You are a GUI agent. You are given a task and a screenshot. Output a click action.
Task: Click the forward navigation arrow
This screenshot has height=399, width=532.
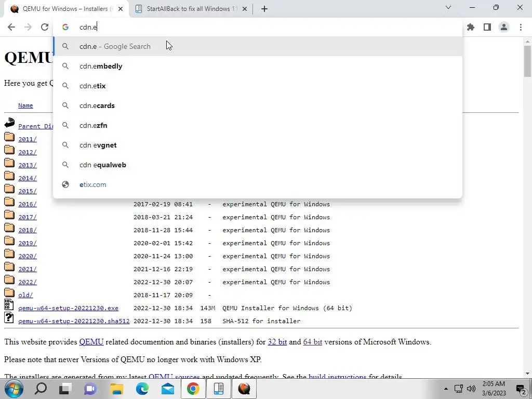(x=28, y=27)
